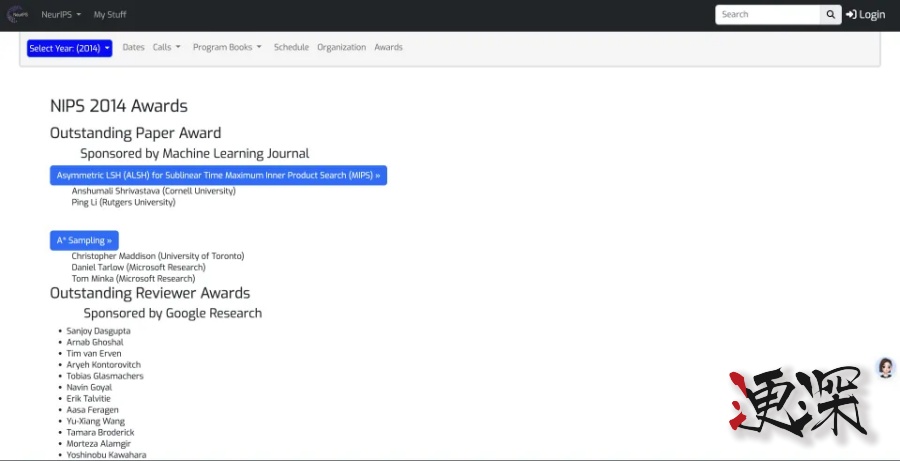Select the Awards menu item
Image resolution: width=900 pixels, height=461 pixels.
388,47
